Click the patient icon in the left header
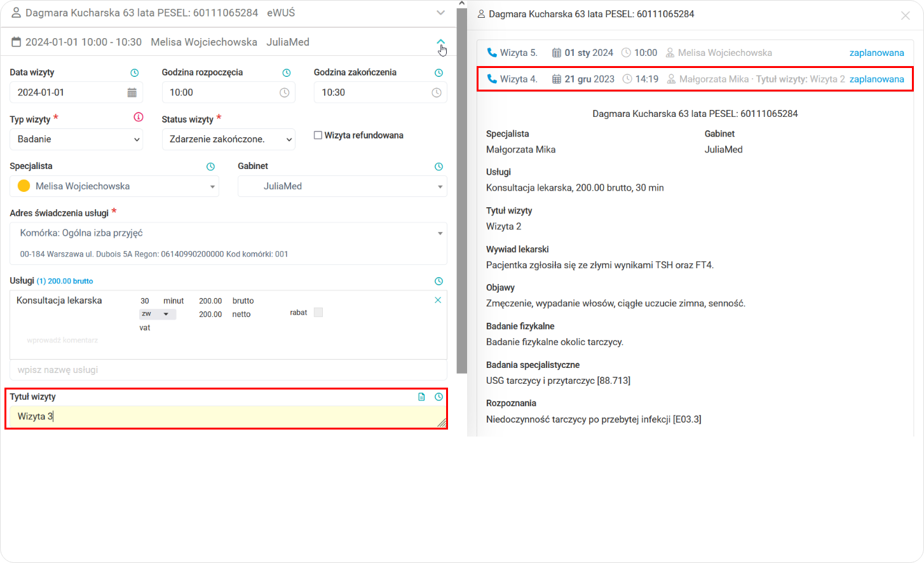Viewport: 924px width, 563px height. pos(17,13)
